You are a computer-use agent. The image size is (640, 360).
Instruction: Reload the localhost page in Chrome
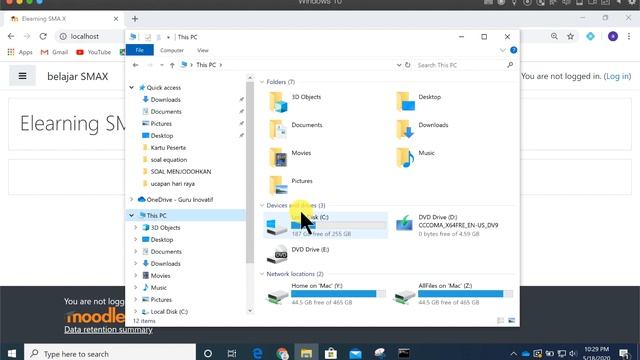(x=43, y=36)
